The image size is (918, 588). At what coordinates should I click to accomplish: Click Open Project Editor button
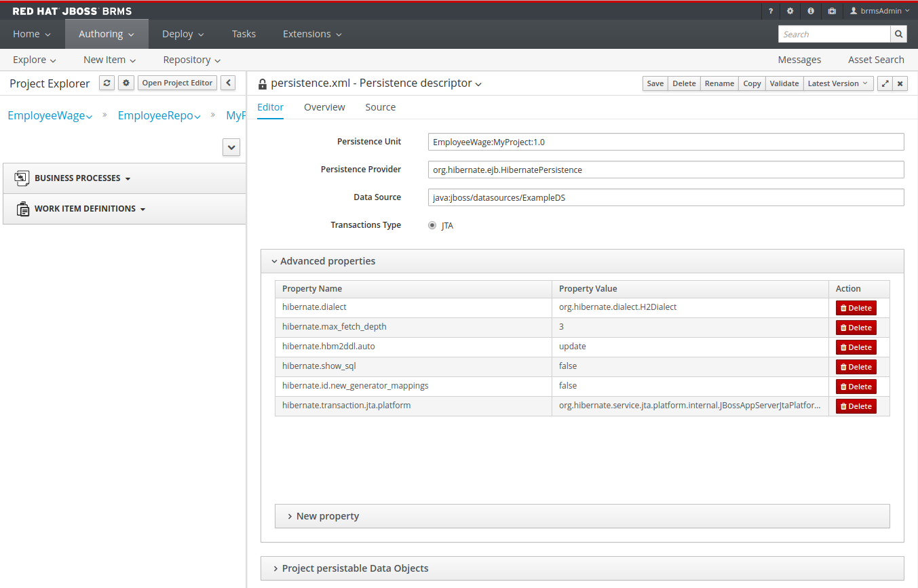[177, 83]
